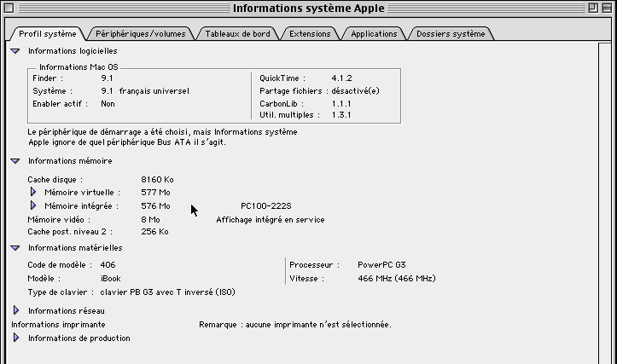Collapse the Informations matérielles section
The height and width of the screenshot is (364, 617).
click(x=15, y=248)
